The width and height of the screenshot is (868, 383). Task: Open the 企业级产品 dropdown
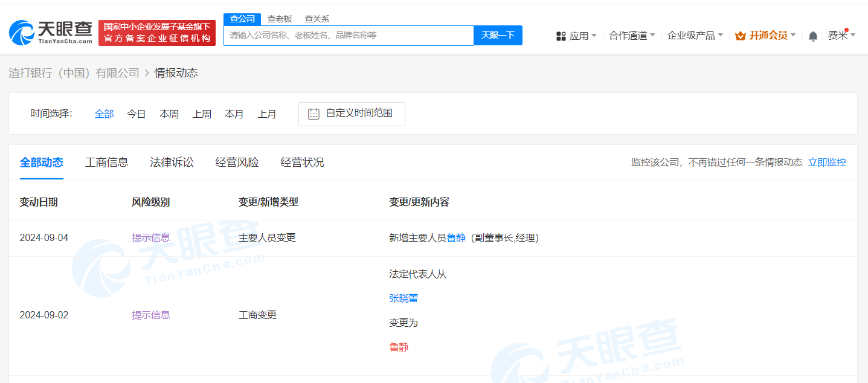694,36
